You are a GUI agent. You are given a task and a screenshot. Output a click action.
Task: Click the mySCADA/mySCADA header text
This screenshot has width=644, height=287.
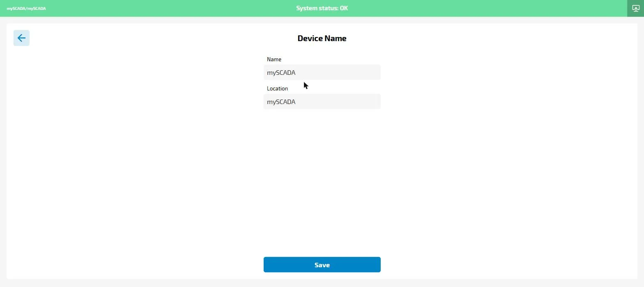pyautogui.click(x=26, y=8)
